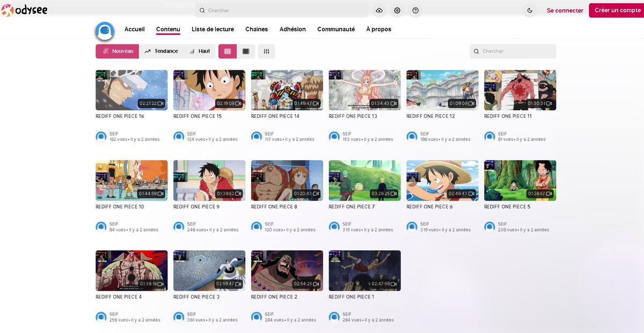Click the SEIF channel avatar in header

105,31
